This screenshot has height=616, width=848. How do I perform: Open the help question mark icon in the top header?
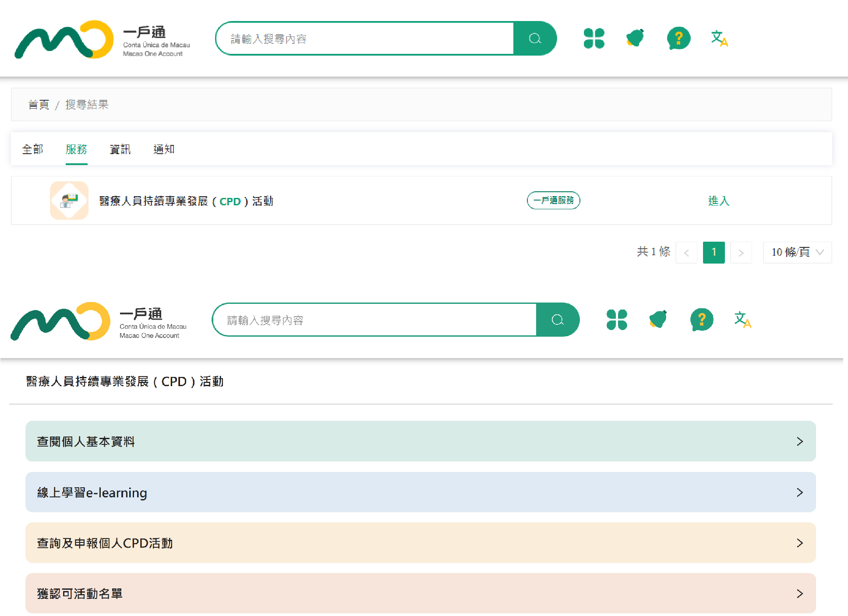click(678, 39)
